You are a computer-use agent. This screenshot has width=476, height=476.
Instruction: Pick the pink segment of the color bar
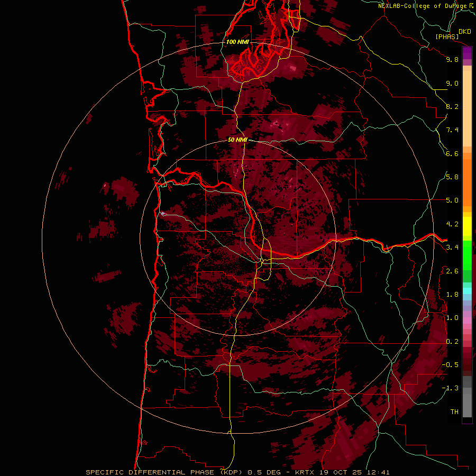point(467,320)
